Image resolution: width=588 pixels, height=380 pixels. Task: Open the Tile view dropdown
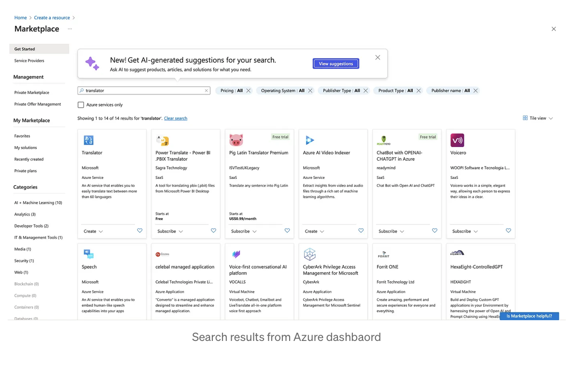pos(538,118)
